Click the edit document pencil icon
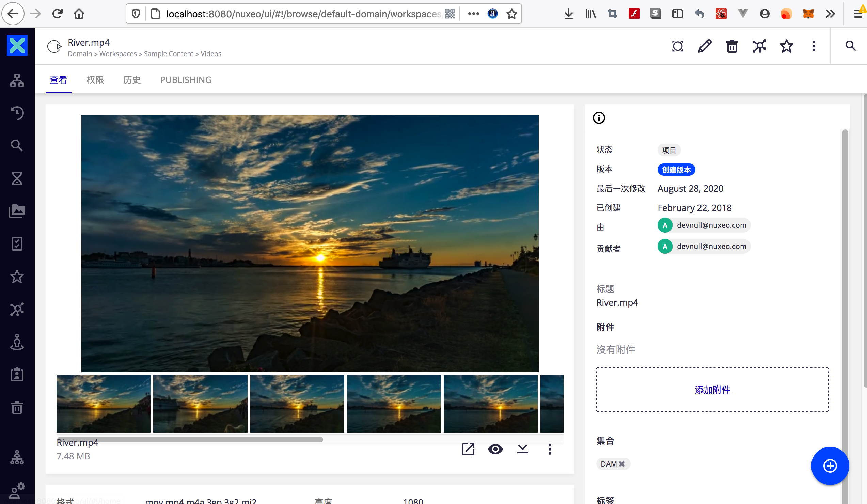Image resolution: width=867 pixels, height=504 pixels. pyautogui.click(x=705, y=46)
